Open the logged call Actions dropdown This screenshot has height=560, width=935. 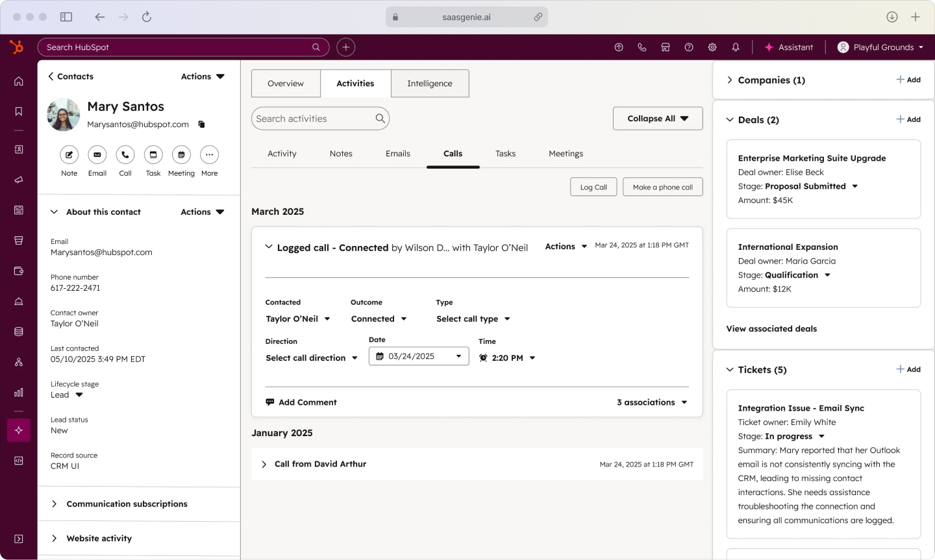(x=566, y=247)
